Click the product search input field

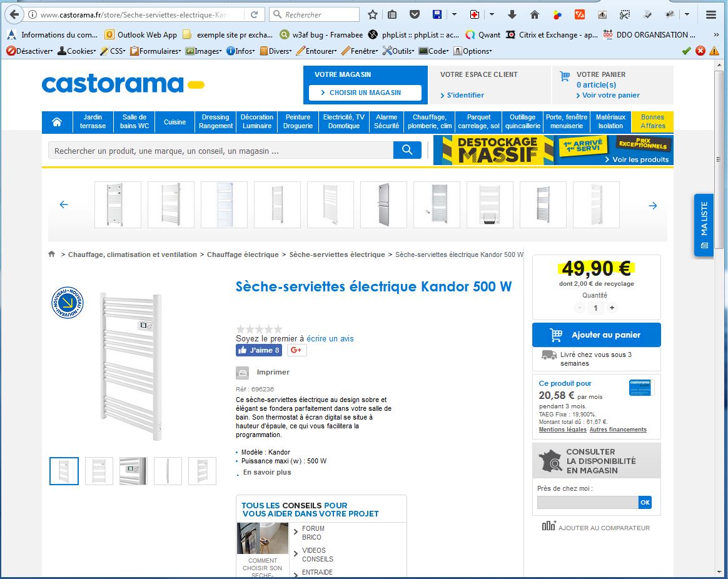(220, 151)
